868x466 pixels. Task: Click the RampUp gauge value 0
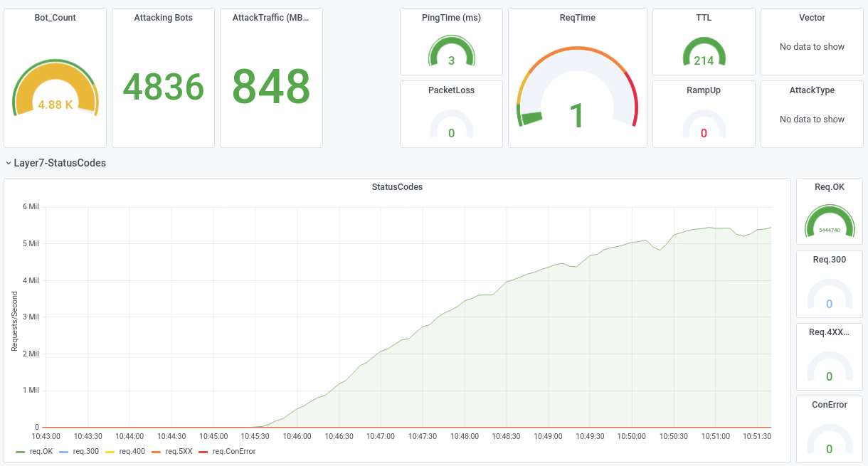point(704,134)
